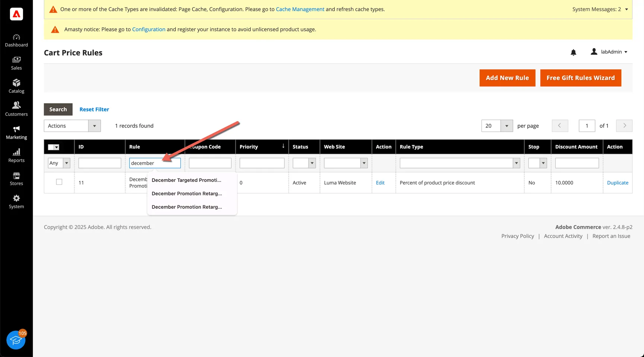
Task: Open the Status filter dropdown
Action: [x=304, y=163]
